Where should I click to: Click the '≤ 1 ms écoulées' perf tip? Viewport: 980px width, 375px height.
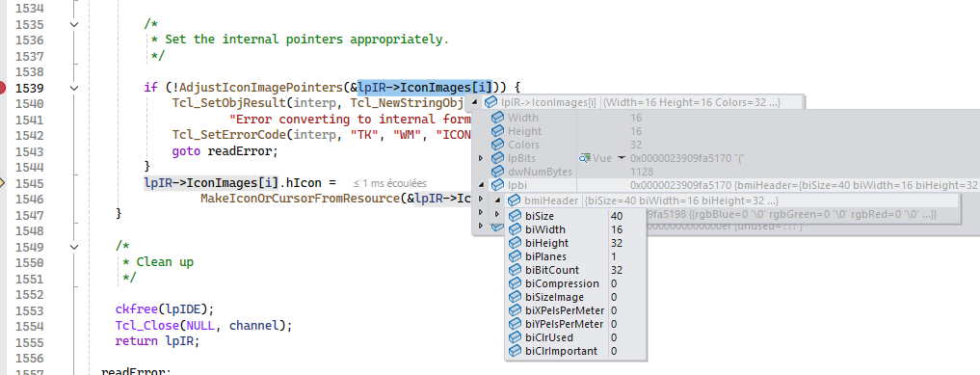pos(390,183)
